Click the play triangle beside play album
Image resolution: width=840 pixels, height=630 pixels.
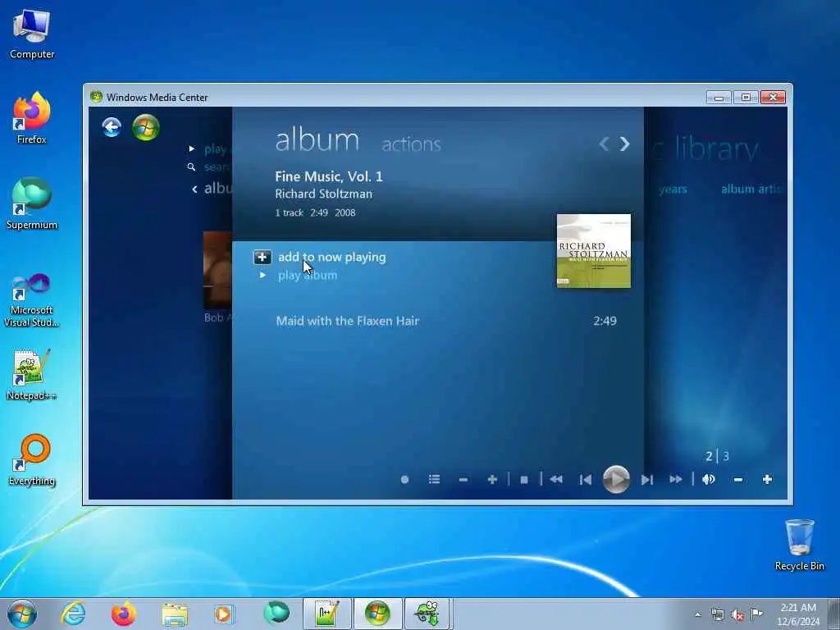point(262,275)
